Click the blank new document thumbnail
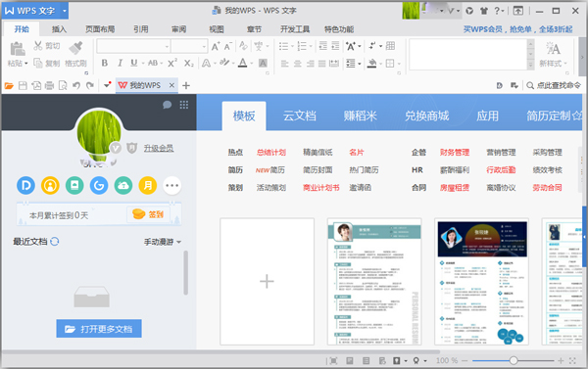 (267, 282)
